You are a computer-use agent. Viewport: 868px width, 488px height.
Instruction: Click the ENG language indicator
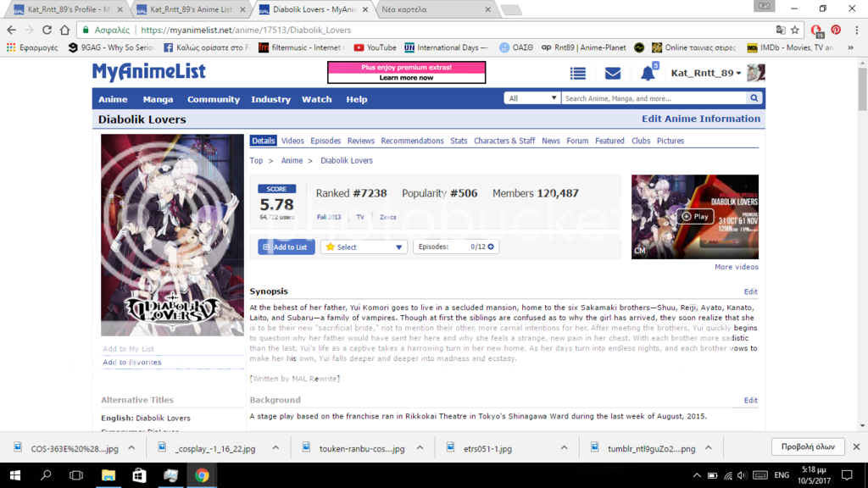point(782,475)
